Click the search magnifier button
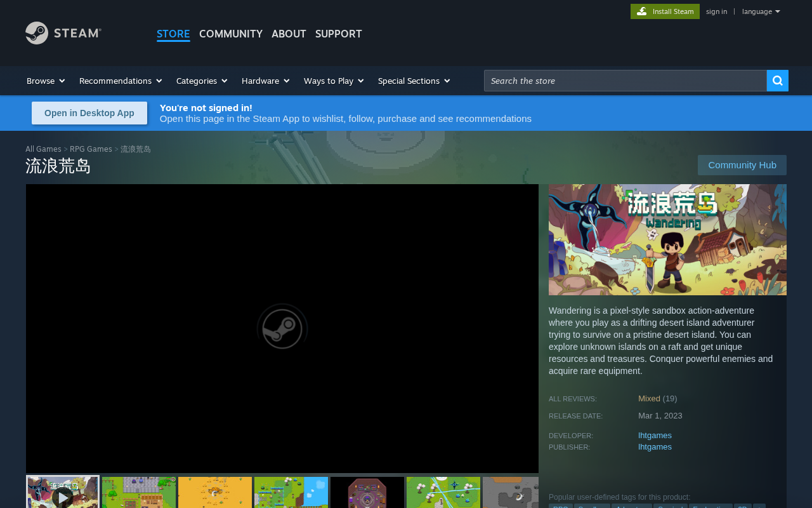812x508 pixels. pyautogui.click(x=778, y=81)
